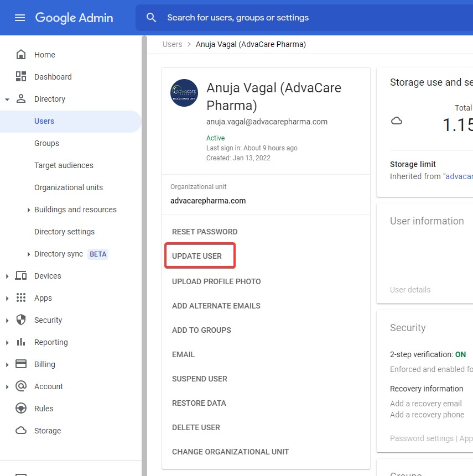Screen dimensions: 473x476
Task: Open Home in sidebar
Action: (45, 55)
